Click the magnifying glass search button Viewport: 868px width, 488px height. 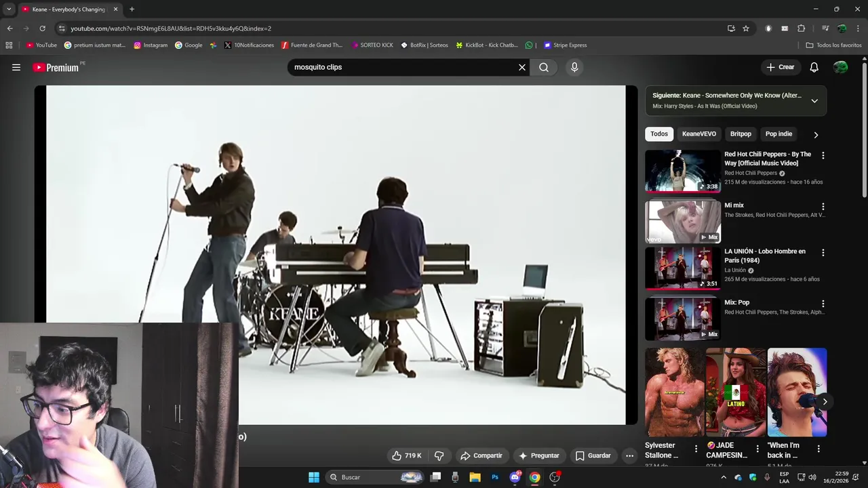[544, 67]
